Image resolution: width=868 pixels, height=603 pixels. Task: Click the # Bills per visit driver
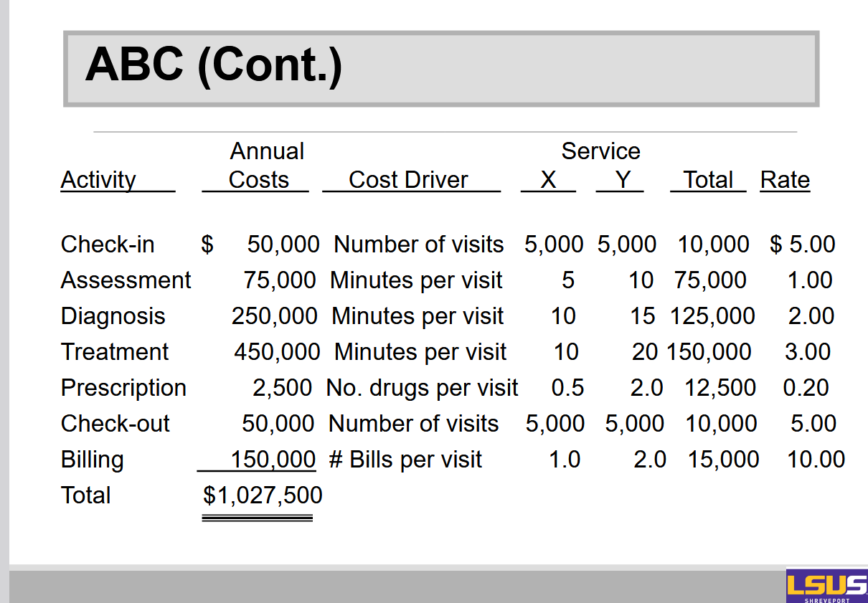coord(405,460)
